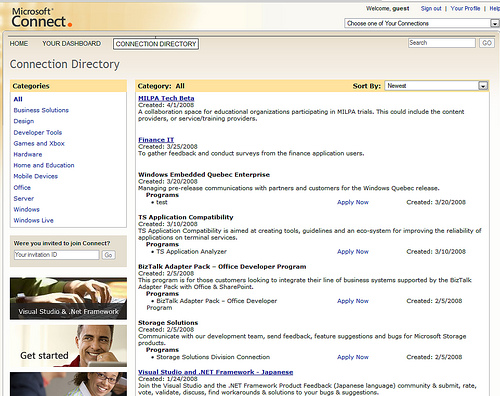500x396 pixels.
Task: Open Visual Studio & .Net Framework banner
Action: [68, 299]
